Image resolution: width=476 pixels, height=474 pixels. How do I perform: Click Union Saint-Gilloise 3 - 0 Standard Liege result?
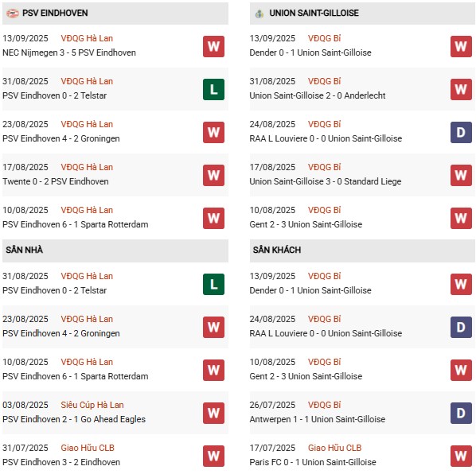tap(326, 181)
